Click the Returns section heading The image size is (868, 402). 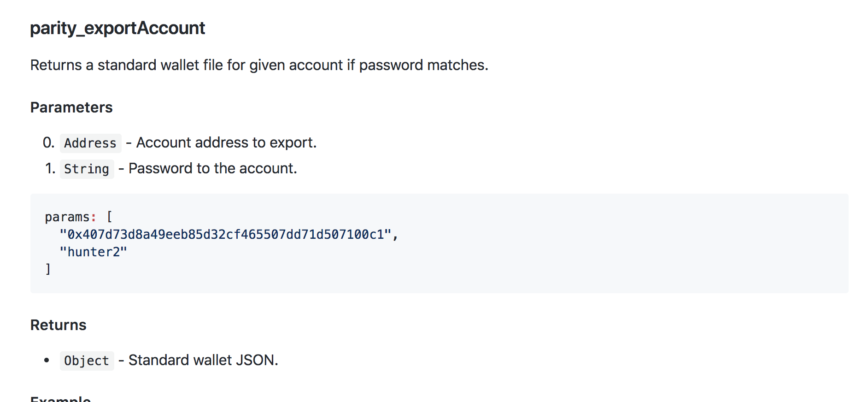click(58, 325)
